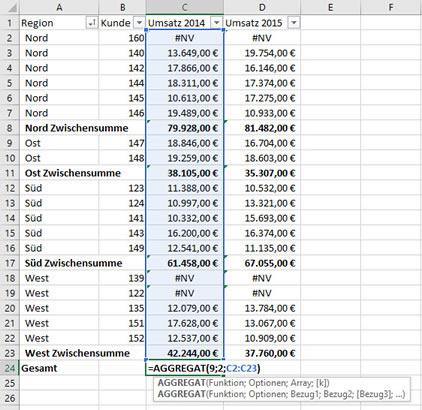422x410 pixels.
Task: Open the Kunde column filter dropdown
Action: (x=139, y=23)
